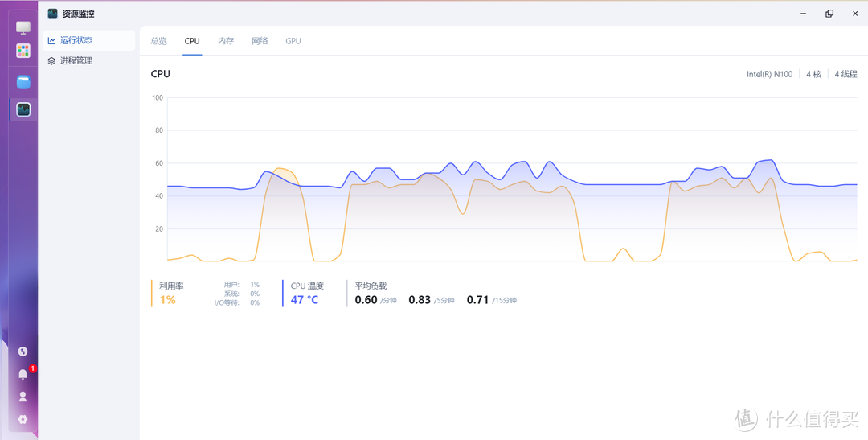Switch to the CPU tab
Viewport: 868px width, 440px height.
tap(192, 41)
